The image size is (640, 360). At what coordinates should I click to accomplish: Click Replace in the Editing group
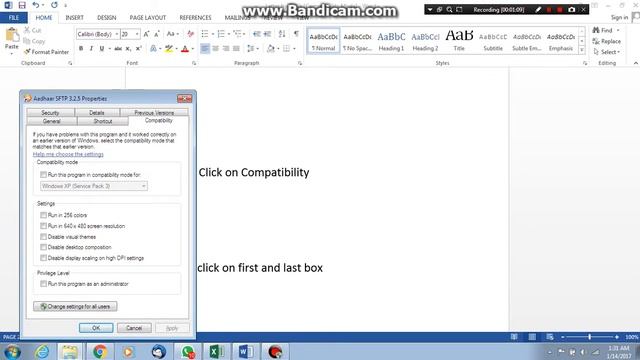[x=607, y=41]
